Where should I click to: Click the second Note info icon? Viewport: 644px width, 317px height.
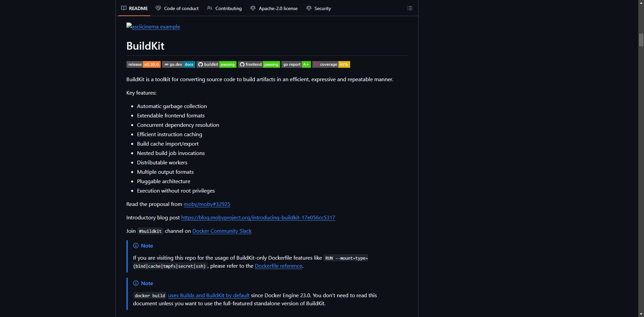click(136, 283)
